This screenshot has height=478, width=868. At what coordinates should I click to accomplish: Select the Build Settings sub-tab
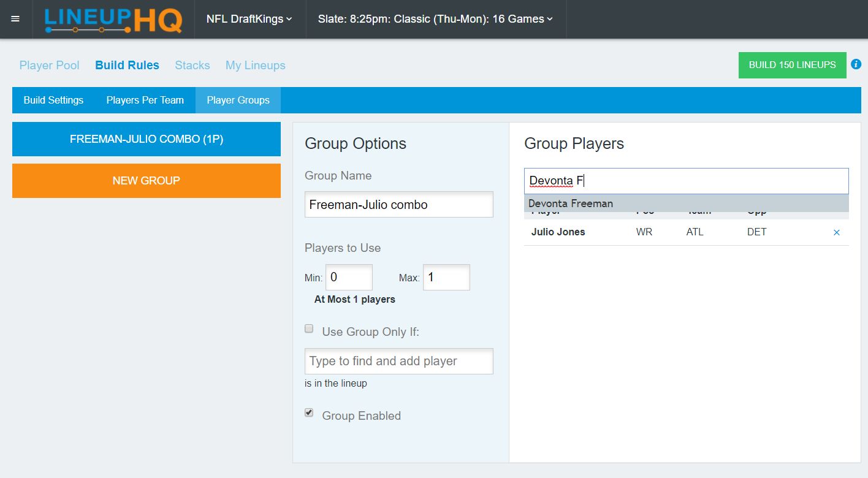pos(53,100)
